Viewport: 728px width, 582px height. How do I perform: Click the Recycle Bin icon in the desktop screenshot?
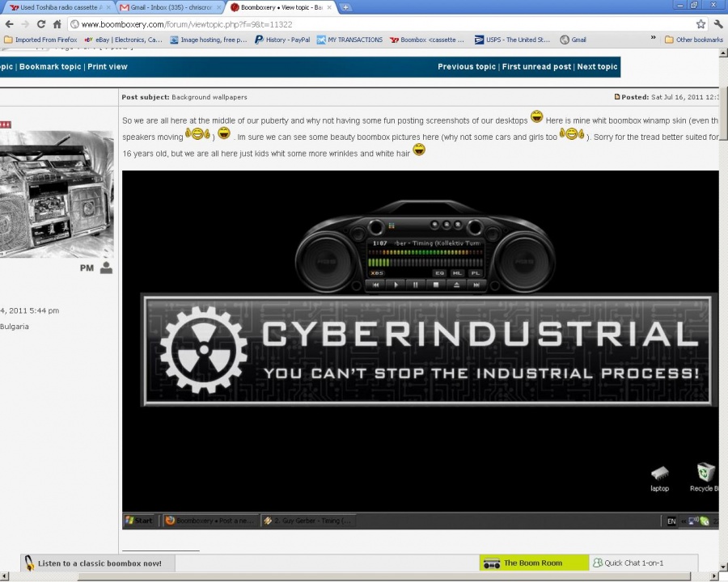click(704, 473)
